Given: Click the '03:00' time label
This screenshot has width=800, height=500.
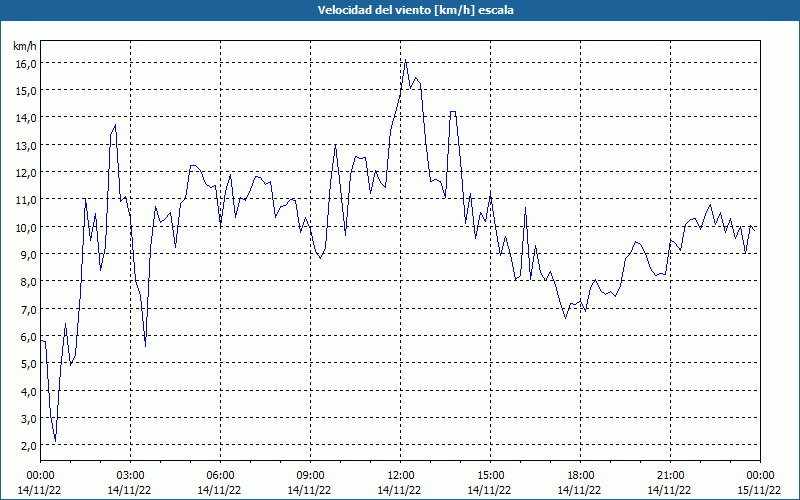Looking at the screenshot, I should (x=130, y=476).
